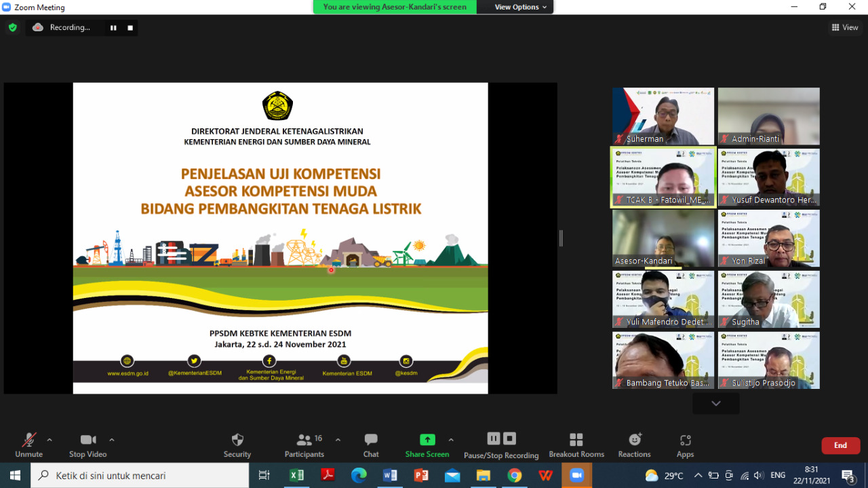Image resolution: width=868 pixels, height=488 pixels.
Task: Pause recording using the top-left indicator bar
Action: pos(113,28)
